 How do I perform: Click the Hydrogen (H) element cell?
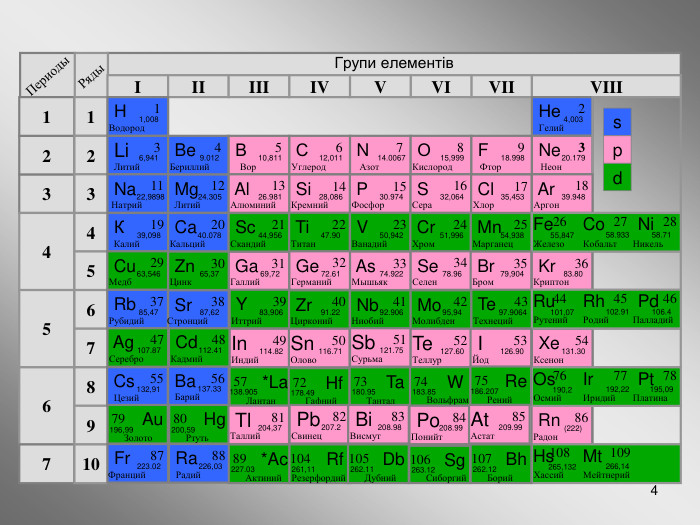coord(137,116)
